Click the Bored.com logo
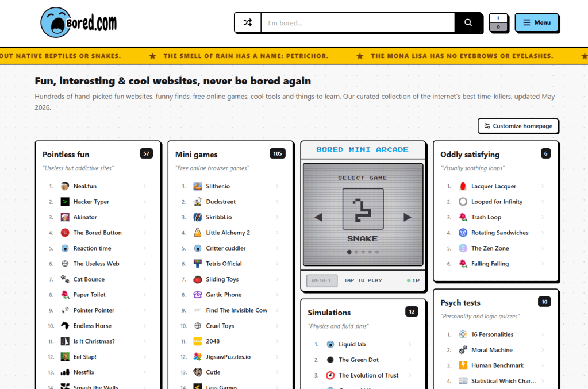The width and height of the screenshot is (588, 389). coord(78,22)
